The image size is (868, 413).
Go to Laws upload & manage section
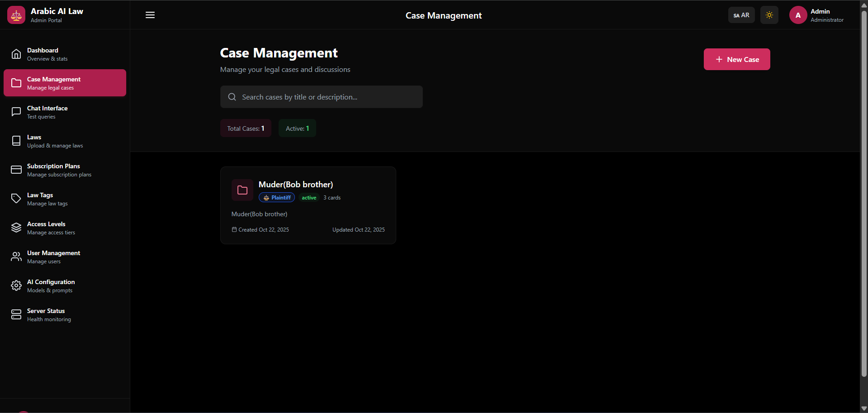65,141
